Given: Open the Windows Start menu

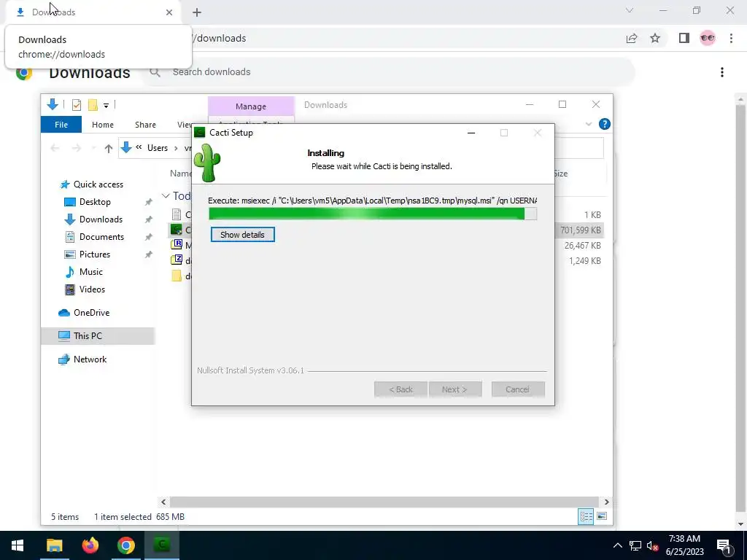Looking at the screenshot, I should (18, 545).
